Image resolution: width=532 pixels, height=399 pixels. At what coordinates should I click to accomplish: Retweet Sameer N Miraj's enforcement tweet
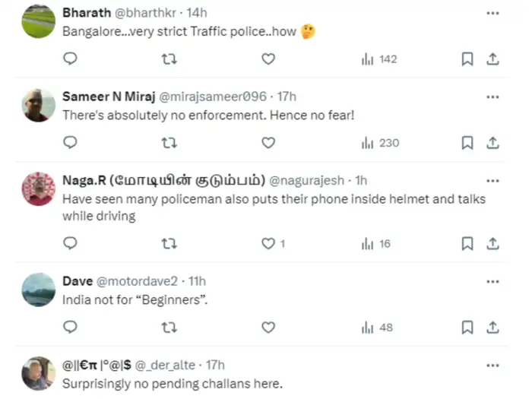coord(170,142)
